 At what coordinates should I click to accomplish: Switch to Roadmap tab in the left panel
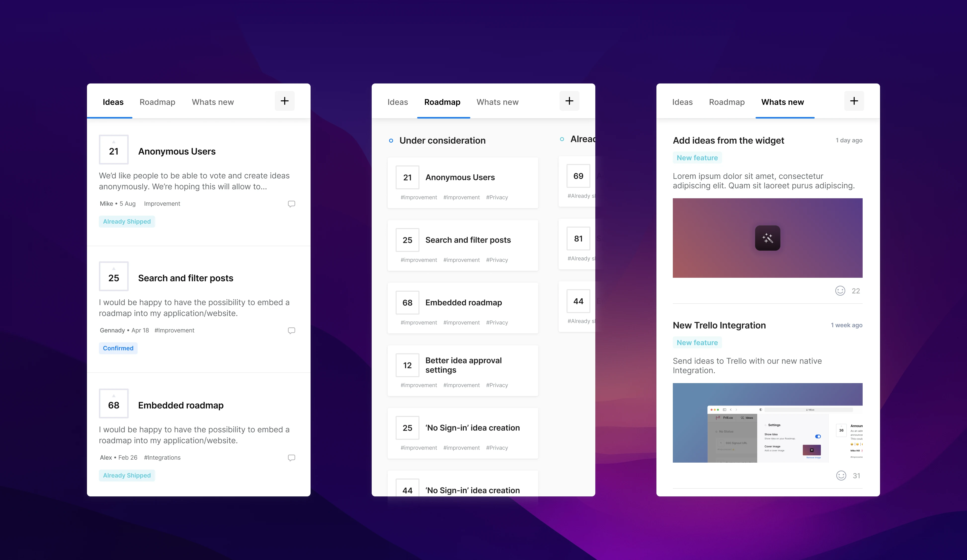tap(157, 102)
